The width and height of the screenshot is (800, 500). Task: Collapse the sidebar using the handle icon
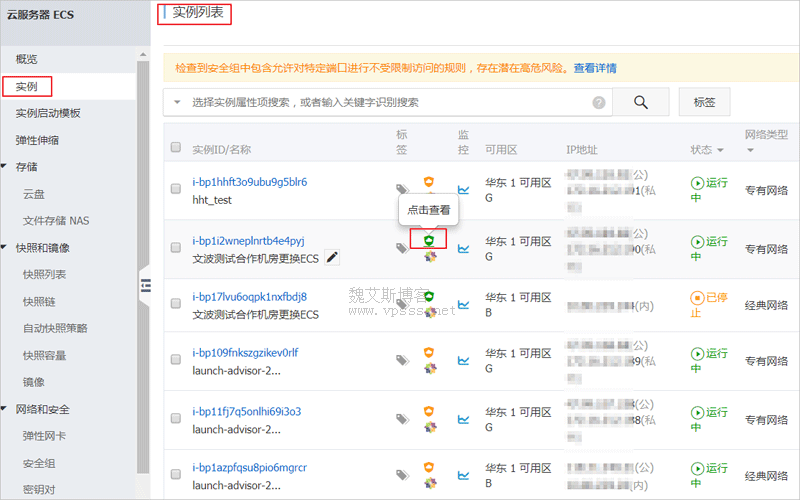(x=145, y=285)
